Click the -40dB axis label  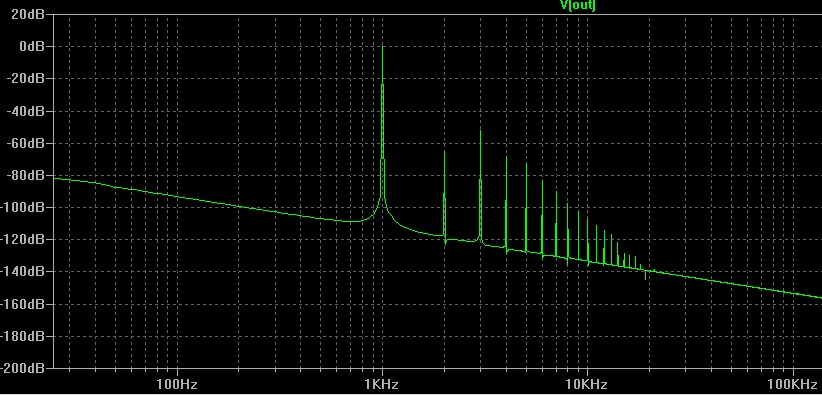pos(25,111)
